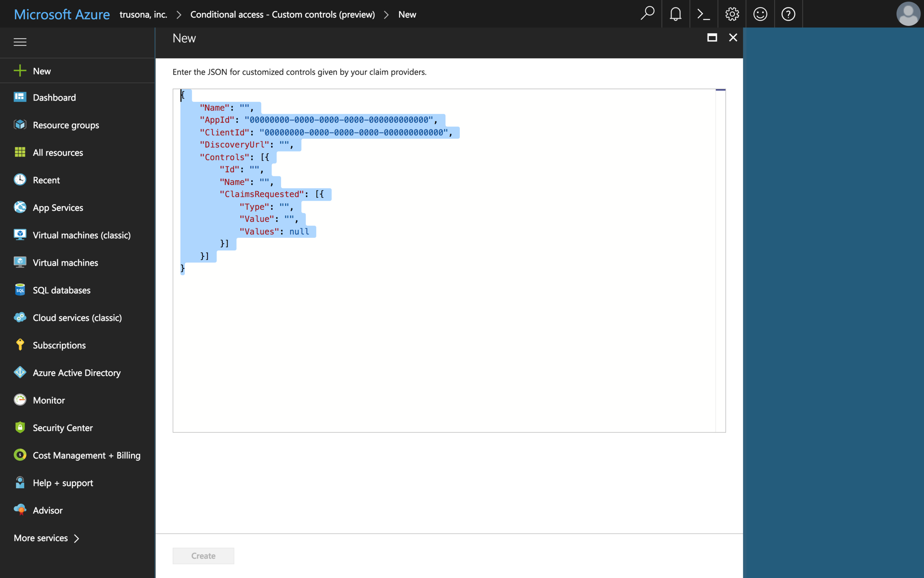Click the Subscriptions key icon
This screenshot has width=924, height=578.
[20, 345]
